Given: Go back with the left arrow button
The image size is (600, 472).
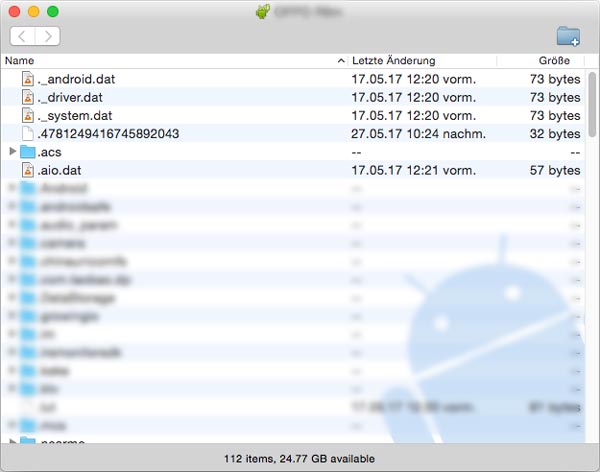Looking at the screenshot, I should pos(22,36).
